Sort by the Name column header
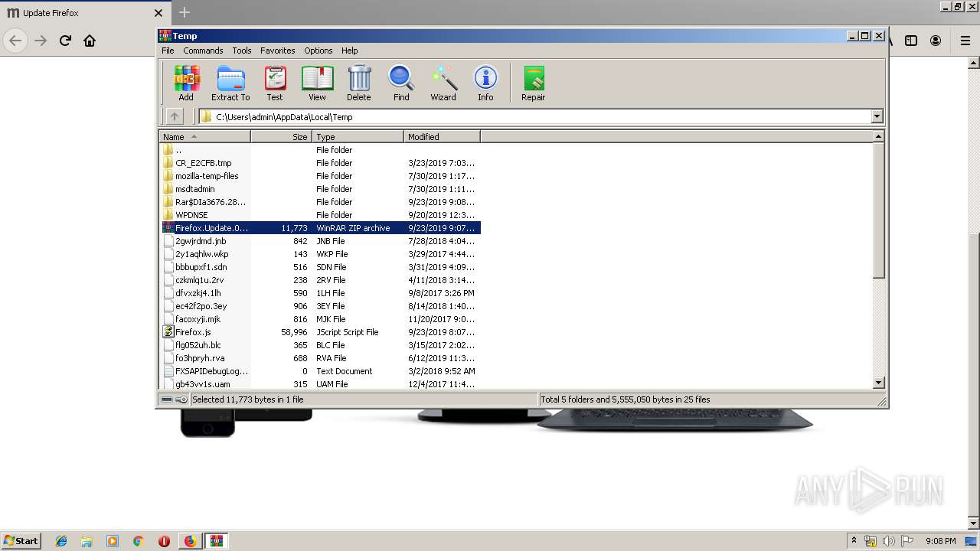Viewport: 980px width, 551px height. point(204,136)
